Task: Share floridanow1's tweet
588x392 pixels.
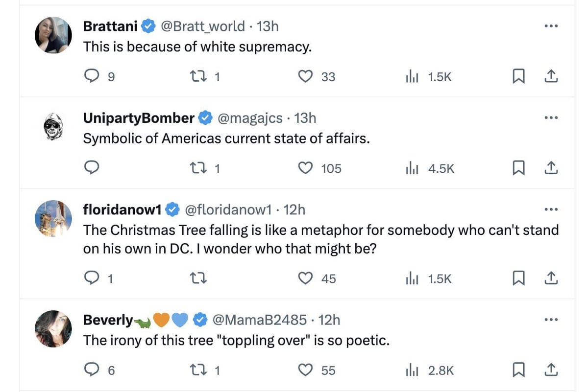Action: point(550,278)
